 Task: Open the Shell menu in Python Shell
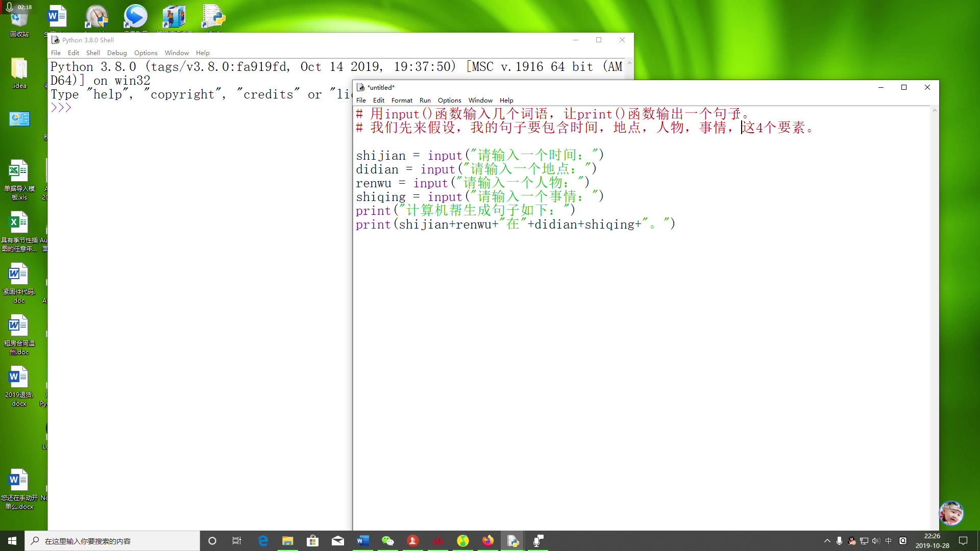(x=93, y=53)
